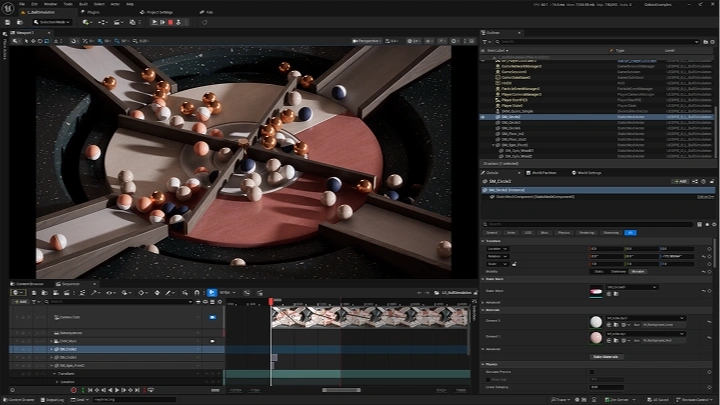This screenshot has width=720, height=405.
Task: Open the Output Log from status bar
Action: (x=52, y=400)
